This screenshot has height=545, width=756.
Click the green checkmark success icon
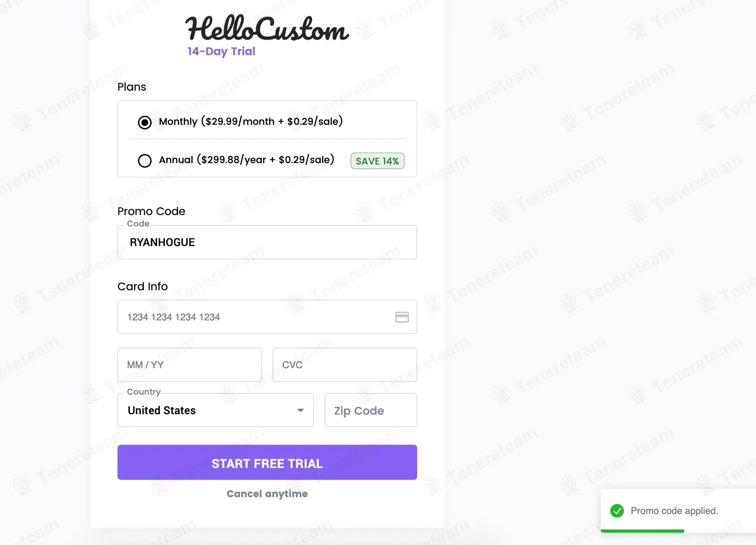click(617, 511)
